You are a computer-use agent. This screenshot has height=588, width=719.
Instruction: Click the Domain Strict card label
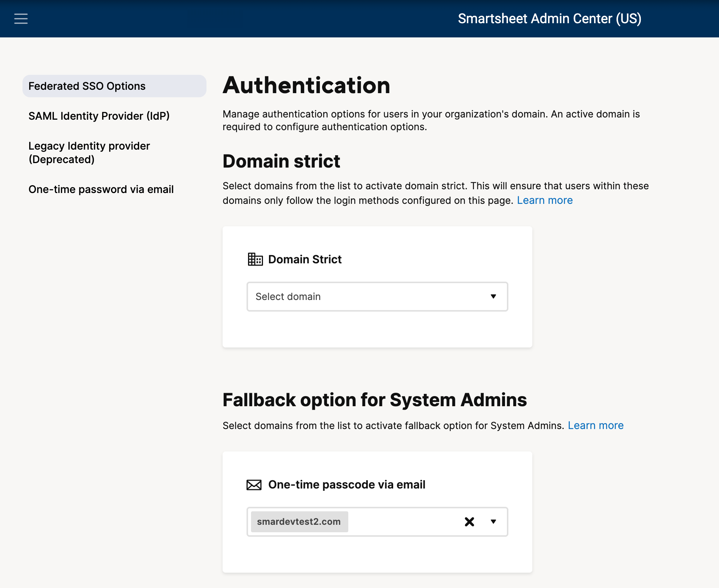[x=305, y=259]
